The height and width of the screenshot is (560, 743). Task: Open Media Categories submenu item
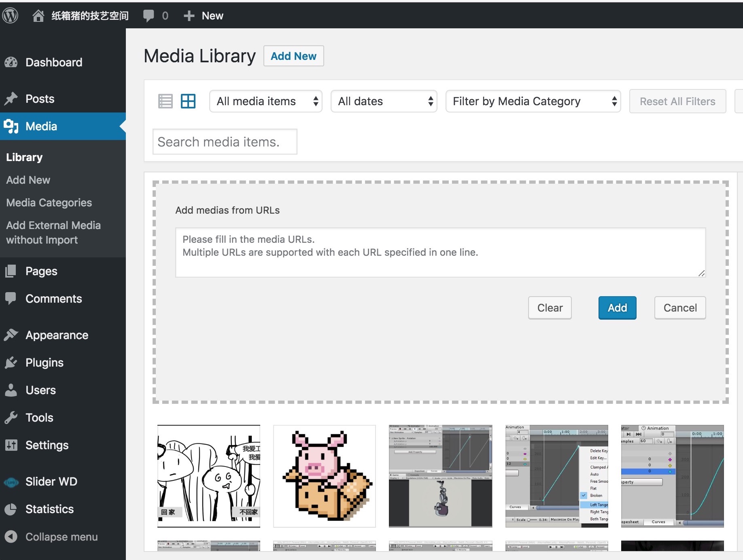[x=49, y=203]
